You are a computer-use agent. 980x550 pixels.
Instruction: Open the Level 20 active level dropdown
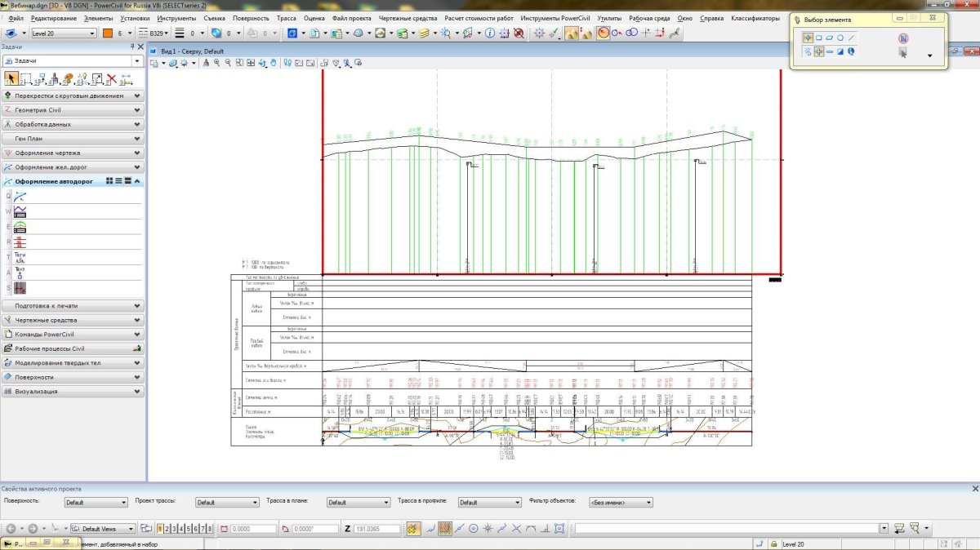click(63, 33)
